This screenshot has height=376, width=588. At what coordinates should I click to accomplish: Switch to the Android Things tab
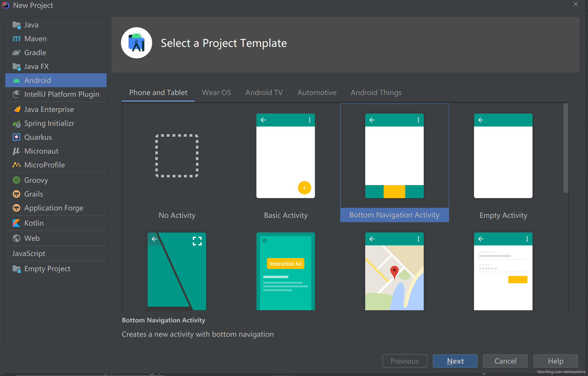(x=376, y=93)
